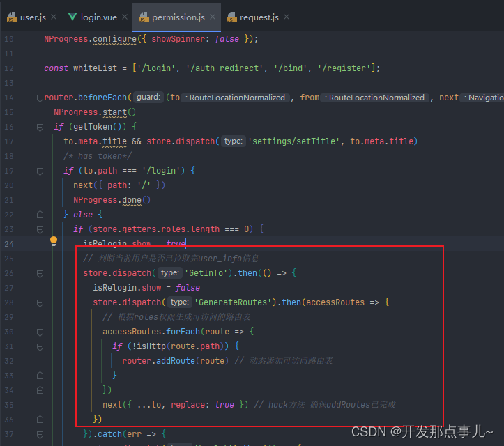Click 'NProgress.done()' on line 21

click(x=112, y=200)
